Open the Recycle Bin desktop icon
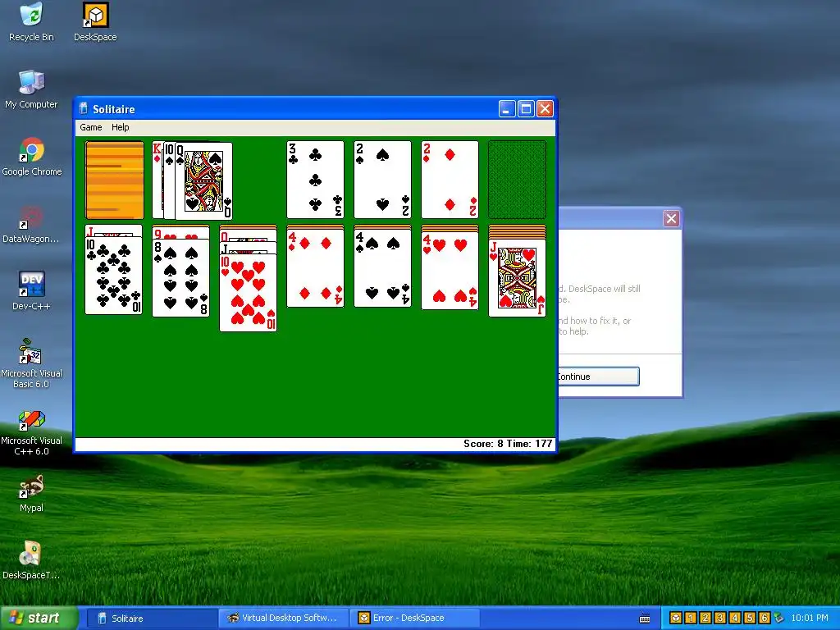This screenshot has width=840, height=630. click(32, 21)
